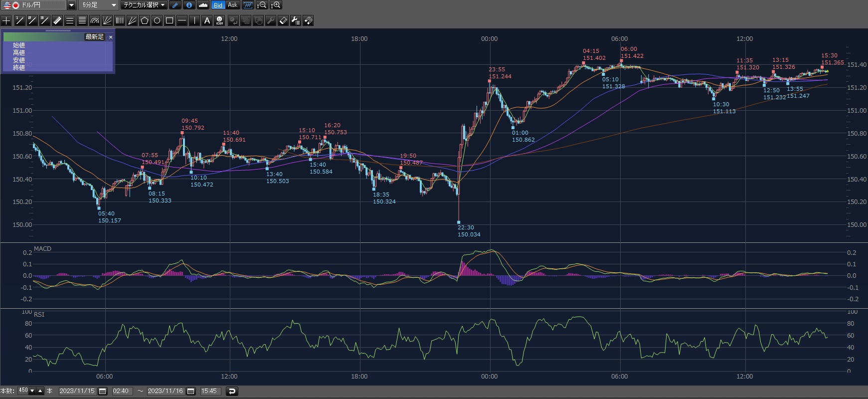868x399 pixels.
Task: Click the 最新足 latest-bar button
Action: 94,37
